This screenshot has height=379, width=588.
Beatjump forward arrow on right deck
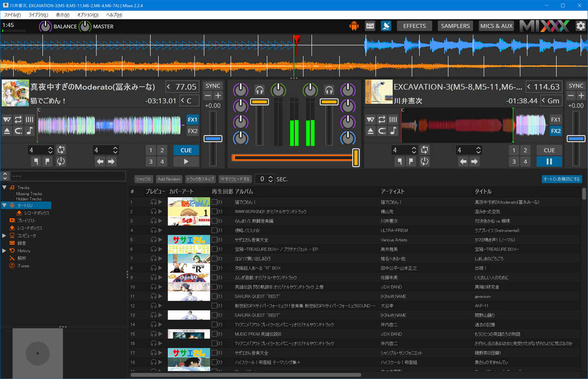[475, 162]
